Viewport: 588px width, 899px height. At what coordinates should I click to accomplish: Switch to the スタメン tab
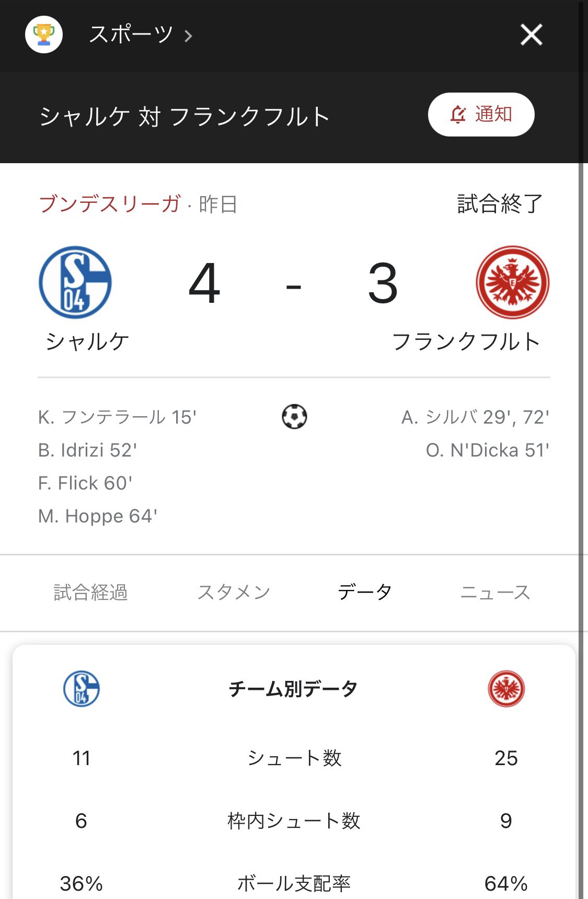(x=235, y=592)
